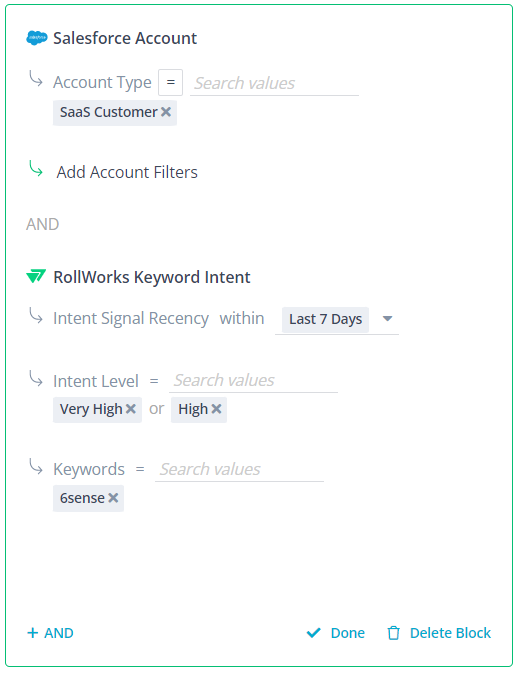Image resolution: width=517 pixels, height=674 pixels.
Task: Remove the High intent level tag
Action: pyautogui.click(x=217, y=409)
